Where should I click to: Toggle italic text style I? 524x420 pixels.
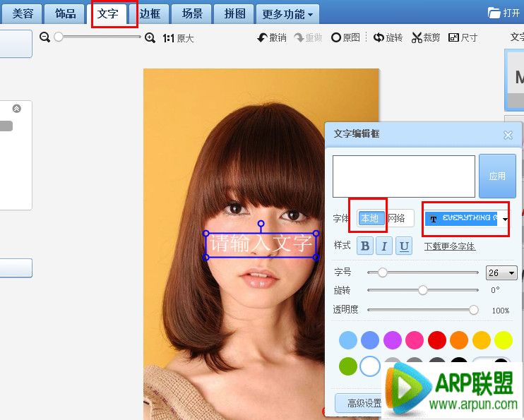[384, 246]
